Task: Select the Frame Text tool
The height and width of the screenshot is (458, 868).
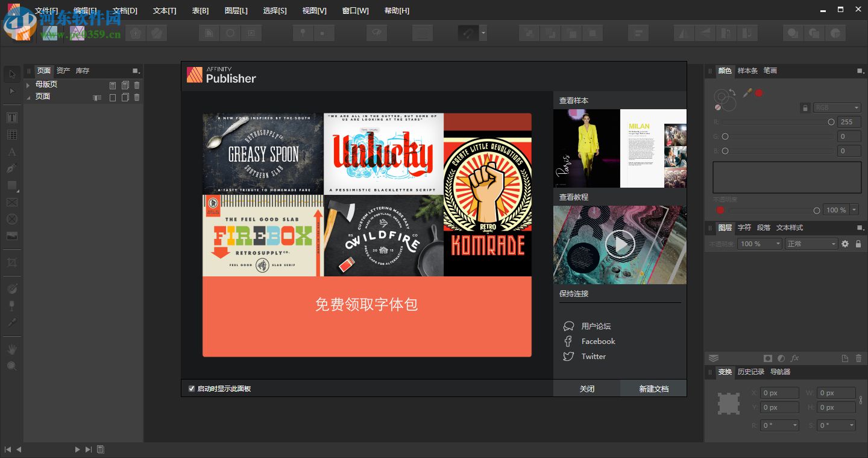Action: click(x=11, y=118)
